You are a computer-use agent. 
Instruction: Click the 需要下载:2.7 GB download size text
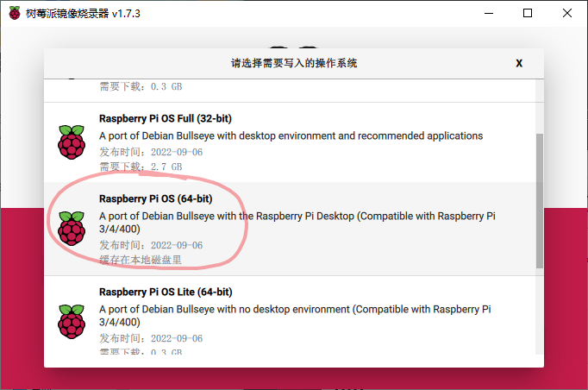click(x=141, y=166)
